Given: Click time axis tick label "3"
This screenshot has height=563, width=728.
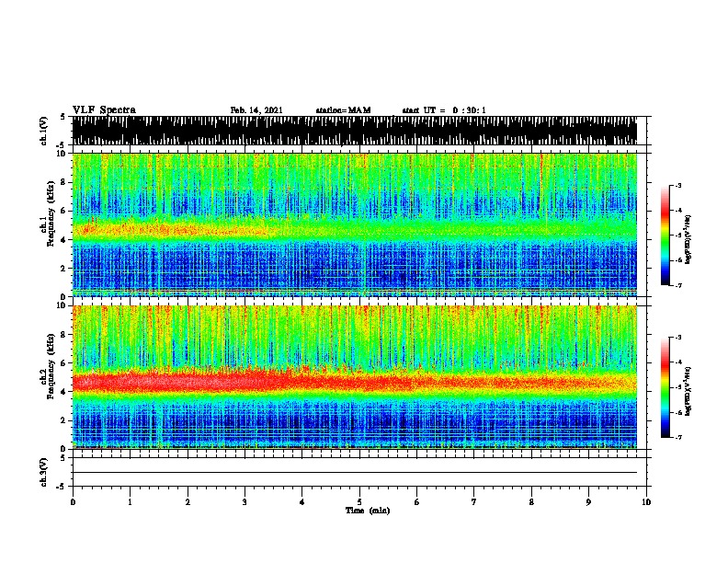Looking at the screenshot, I should [245, 502].
